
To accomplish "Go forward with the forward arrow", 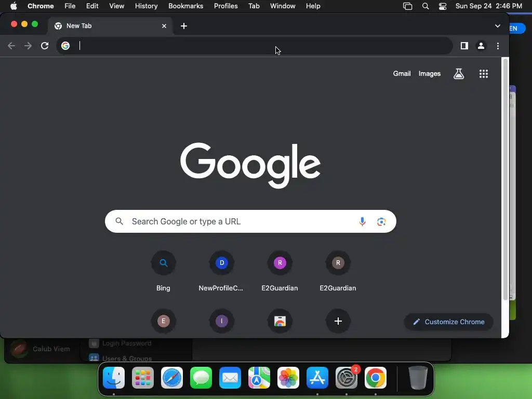I will click(x=28, y=46).
